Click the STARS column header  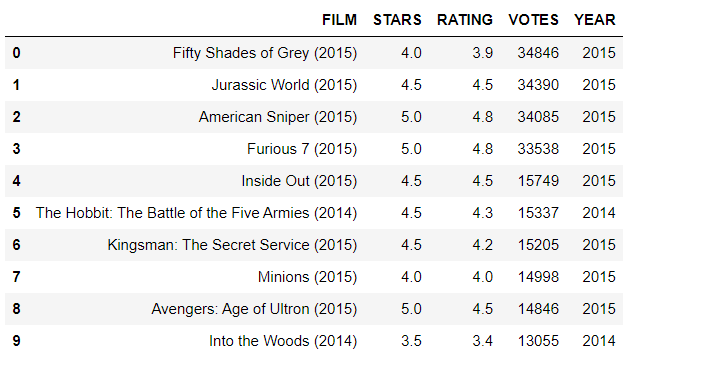[x=397, y=20]
